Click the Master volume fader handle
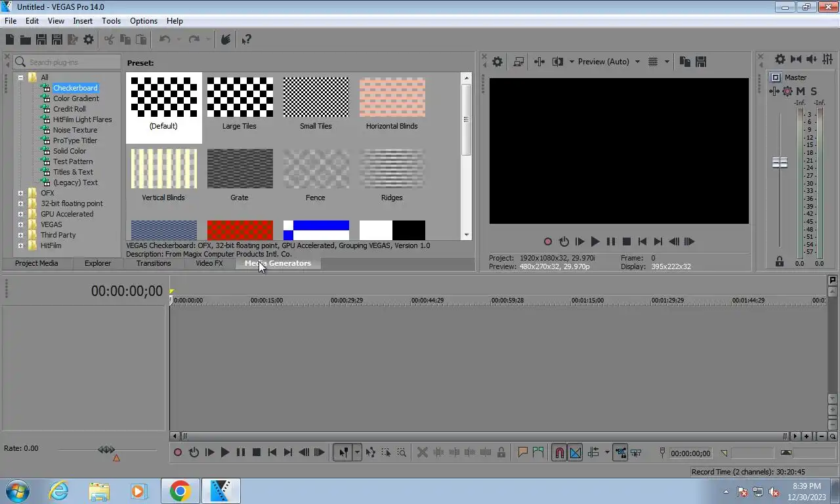The height and width of the screenshot is (504, 840). (x=780, y=163)
